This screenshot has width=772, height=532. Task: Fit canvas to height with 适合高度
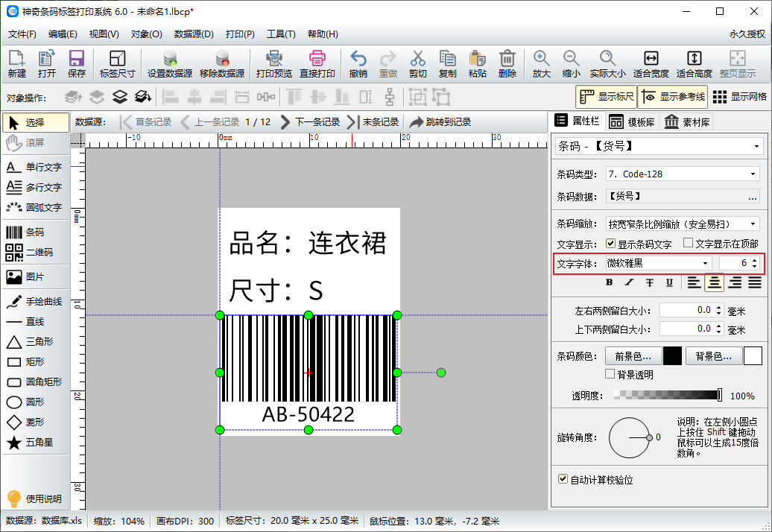(x=695, y=64)
